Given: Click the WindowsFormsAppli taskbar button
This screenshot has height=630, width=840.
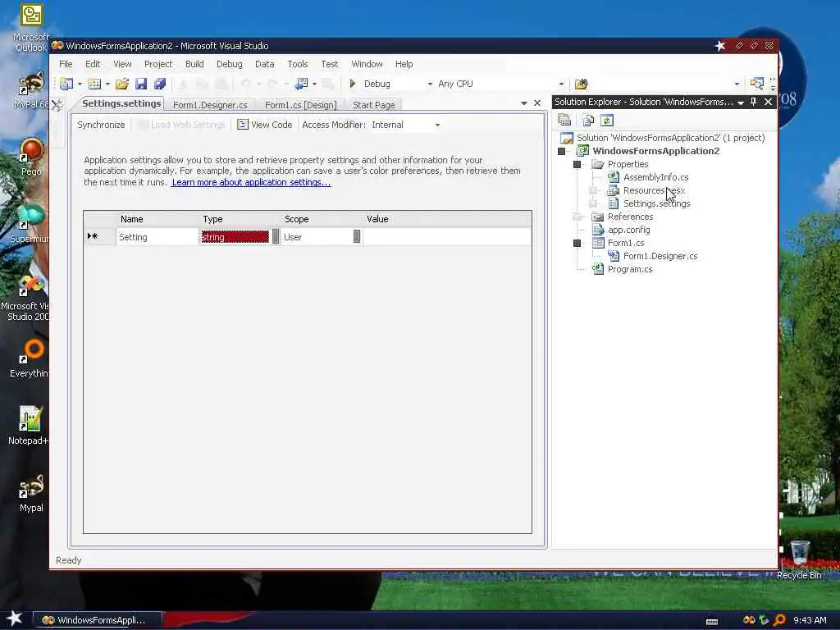Looking at the screenshot, I should click(x=97, y=620).
